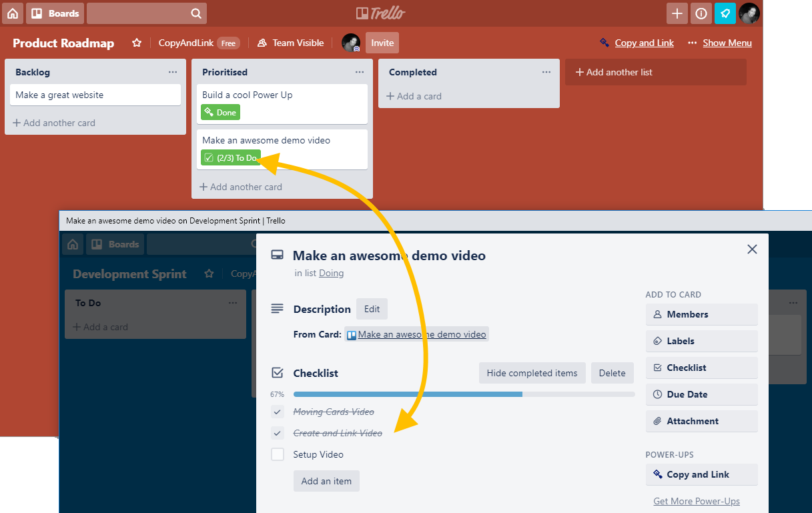Open the To Do list actions menu

tap(233, 303)
